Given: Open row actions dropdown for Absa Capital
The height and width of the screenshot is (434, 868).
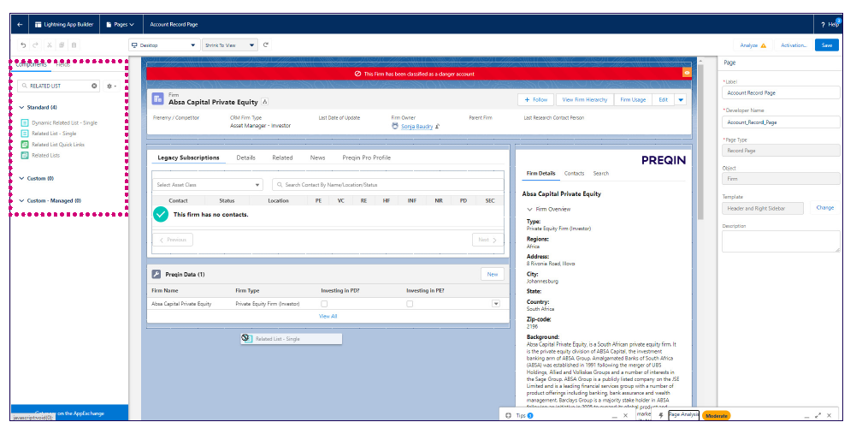Looking at the screenshot, I should [x=495, y=304].
